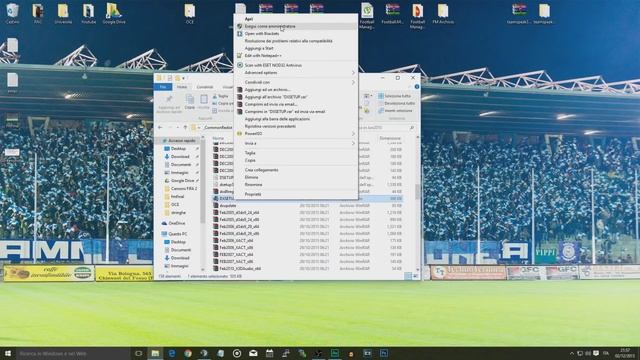The image size is (640, 360).
Task: Open Google Drive desktop shortcut
Action: pos(113,13)
